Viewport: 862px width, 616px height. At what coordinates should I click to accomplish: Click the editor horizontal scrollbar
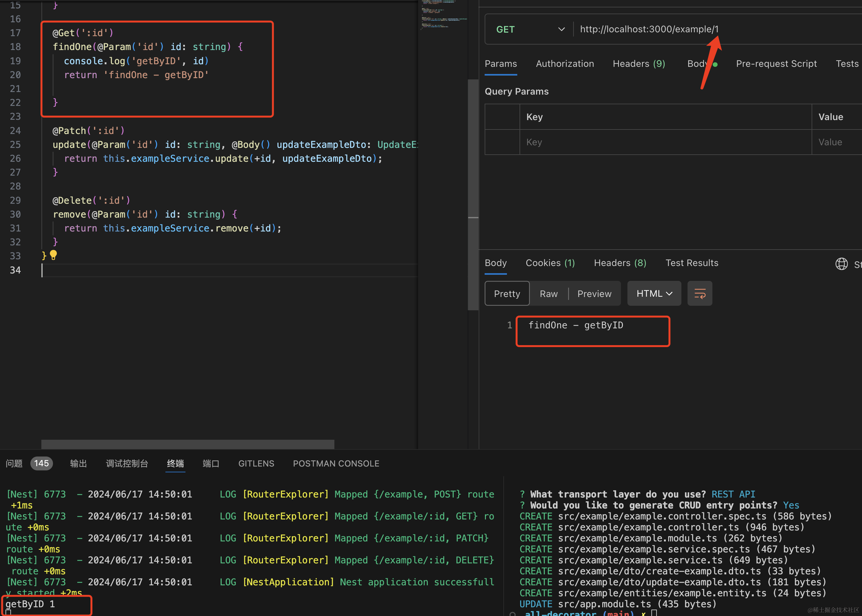tap(187, 444)
